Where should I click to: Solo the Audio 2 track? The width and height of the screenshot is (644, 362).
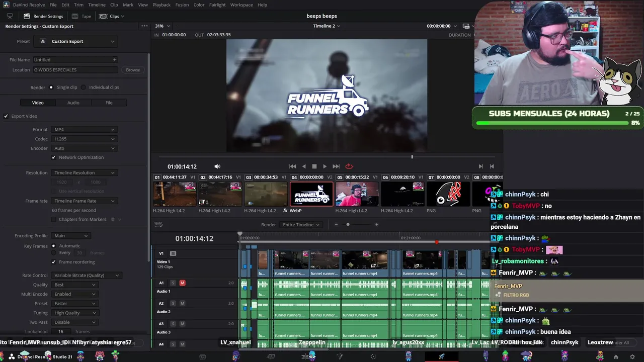pos(173,303)
